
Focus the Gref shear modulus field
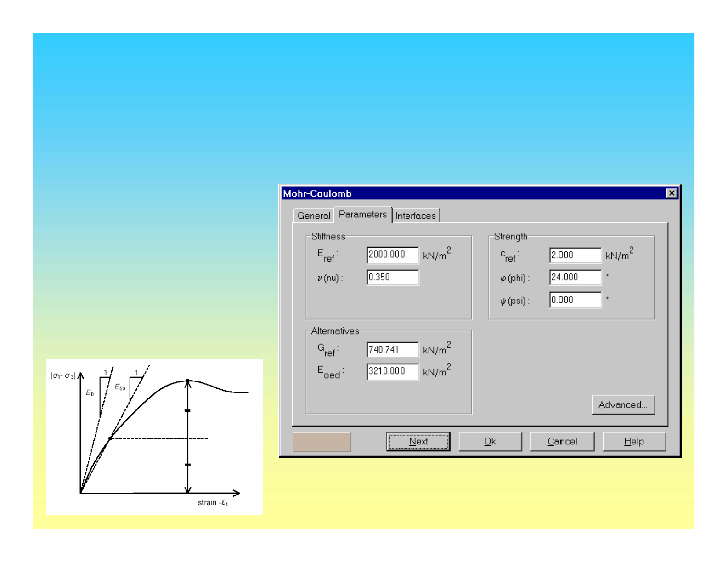click(x=392, y=350)
